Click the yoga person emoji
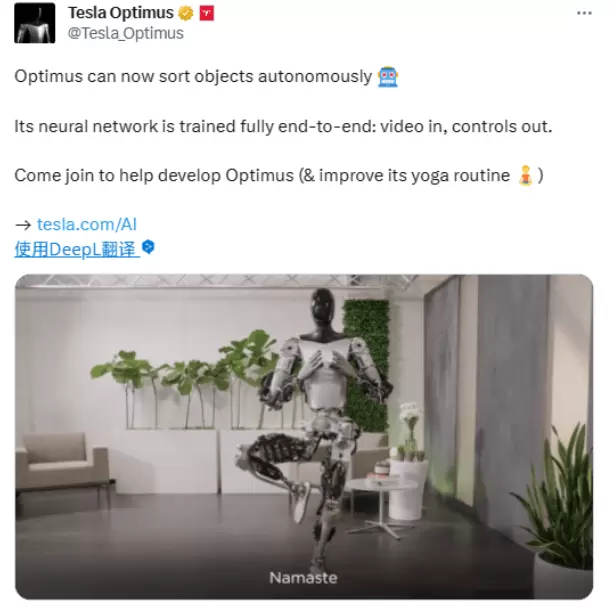 tap(525, 176)
